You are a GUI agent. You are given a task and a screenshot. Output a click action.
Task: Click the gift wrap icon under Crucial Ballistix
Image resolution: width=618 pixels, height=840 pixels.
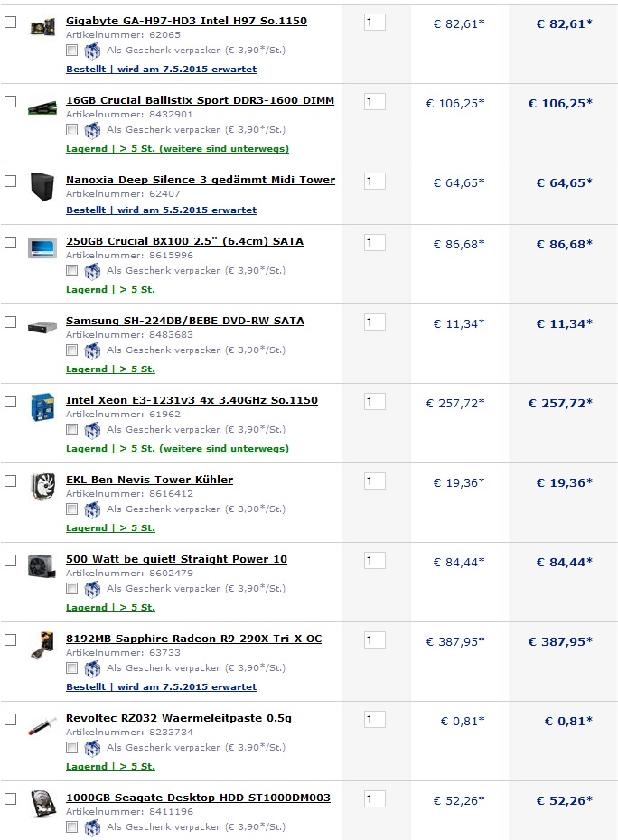point(92,130)
